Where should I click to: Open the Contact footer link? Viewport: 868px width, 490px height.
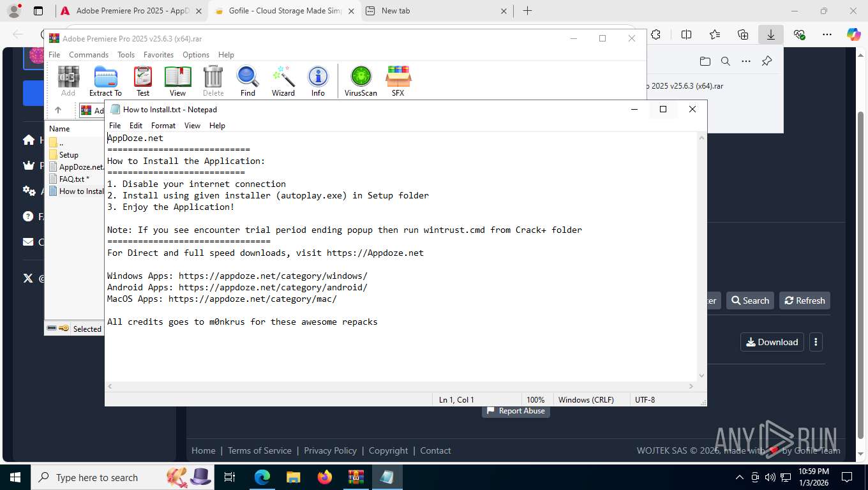pyautogui.click(x=435, y=450)
